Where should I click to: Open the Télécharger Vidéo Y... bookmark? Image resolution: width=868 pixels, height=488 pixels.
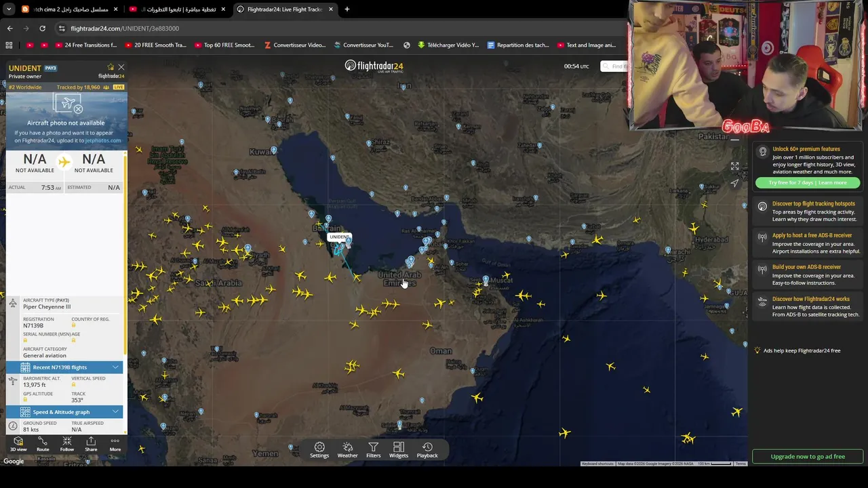pos(448,45)
